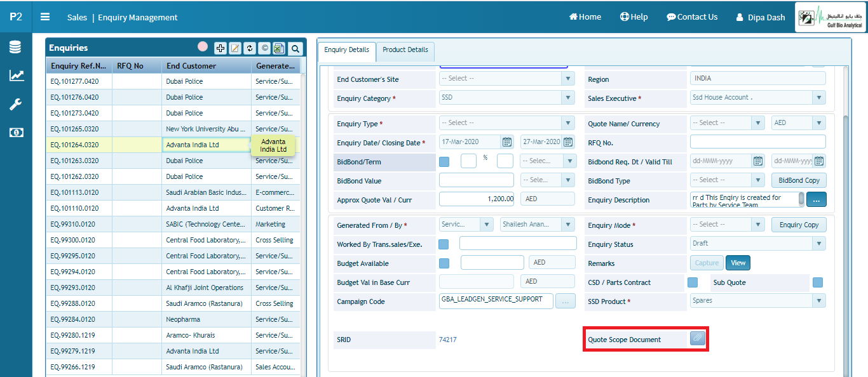Open the money bill sidebar icon

pos(16,133)
